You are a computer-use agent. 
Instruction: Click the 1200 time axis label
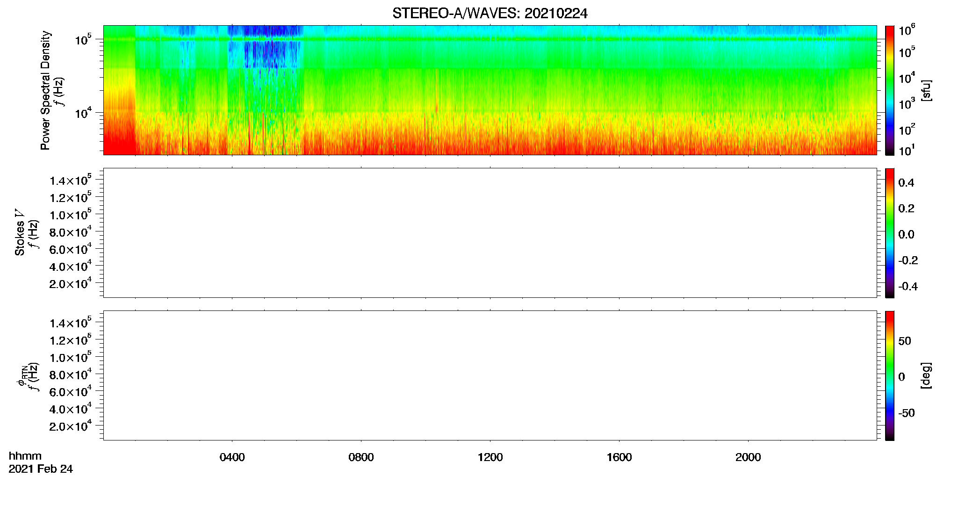click(x=490, y=457)
